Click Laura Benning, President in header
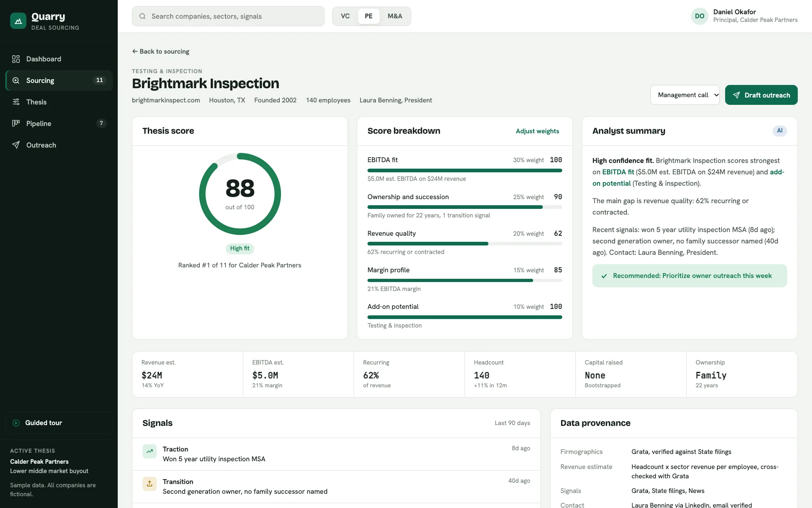Image resolution: width=812 pixels, height=508 pixels. point(395,100)
